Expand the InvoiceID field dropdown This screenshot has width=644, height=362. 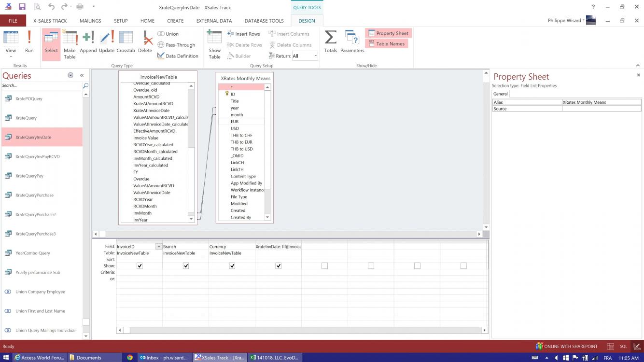[158, 247]
